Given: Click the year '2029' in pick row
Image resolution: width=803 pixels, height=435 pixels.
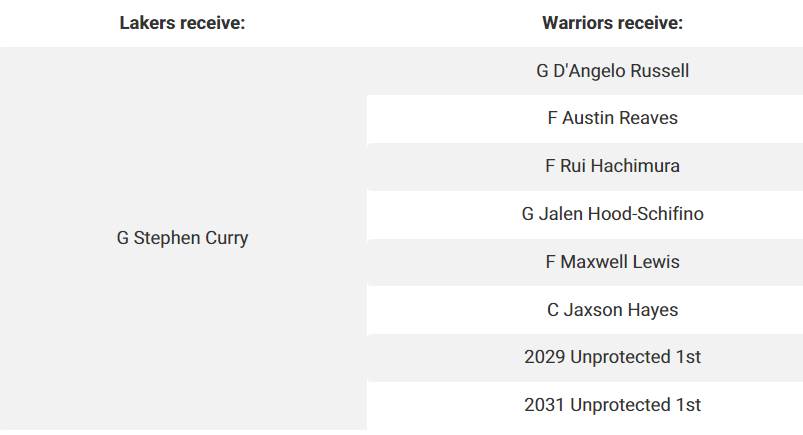Looking at the screenshot, I should 545,357.
